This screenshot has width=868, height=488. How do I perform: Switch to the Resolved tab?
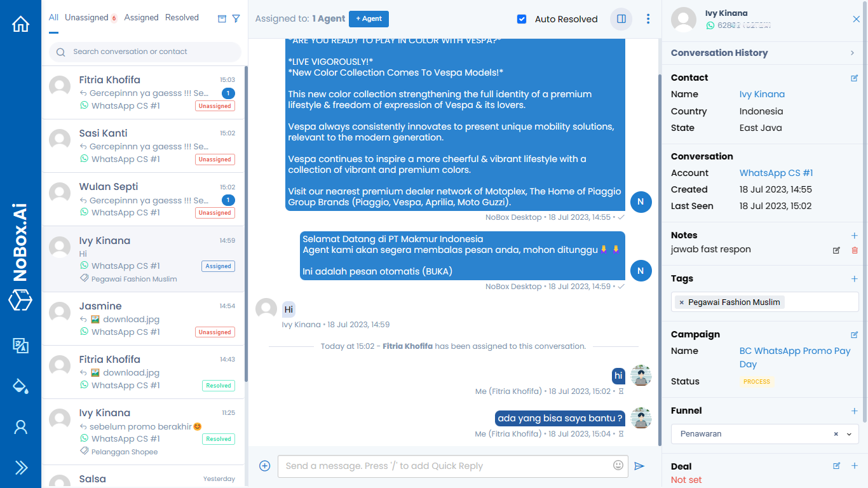(182, 18)
